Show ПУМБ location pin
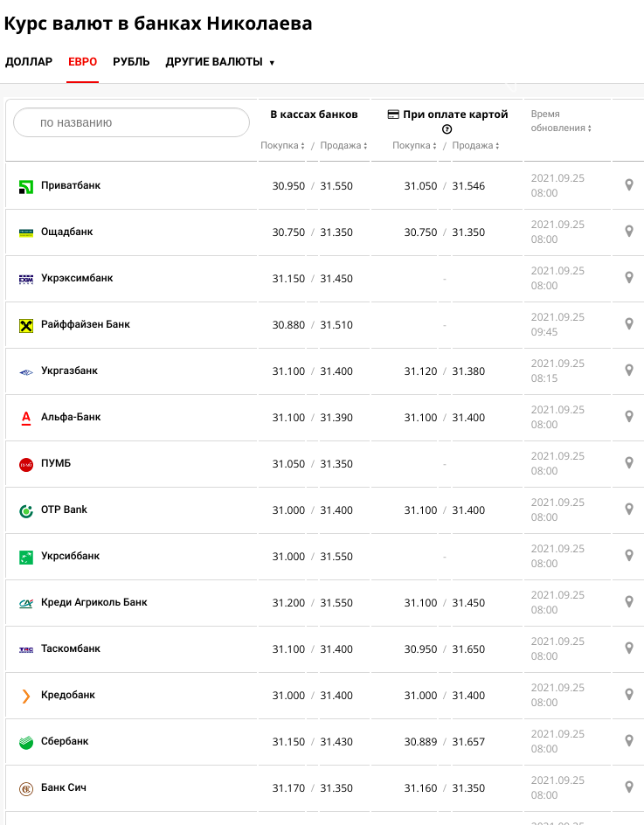Viewport: 644px width, 825px height. coord(629,462)
